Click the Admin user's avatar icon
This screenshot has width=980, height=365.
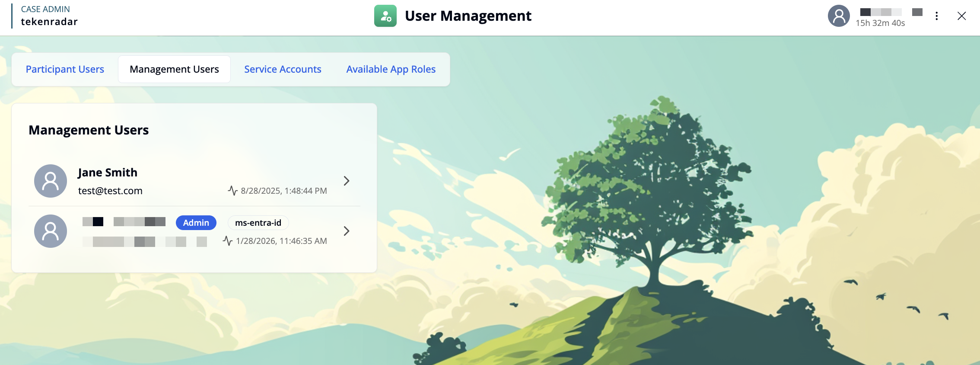(51, 231)
